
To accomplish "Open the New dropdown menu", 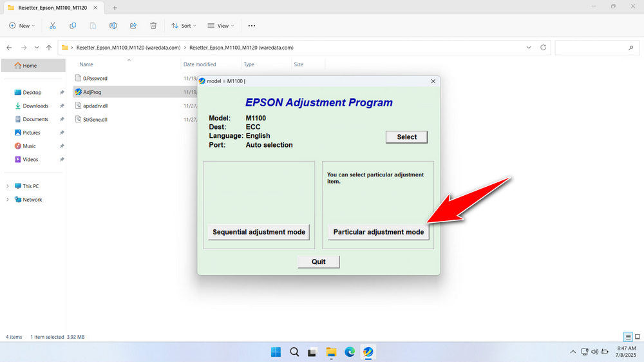I will point(22,26).
